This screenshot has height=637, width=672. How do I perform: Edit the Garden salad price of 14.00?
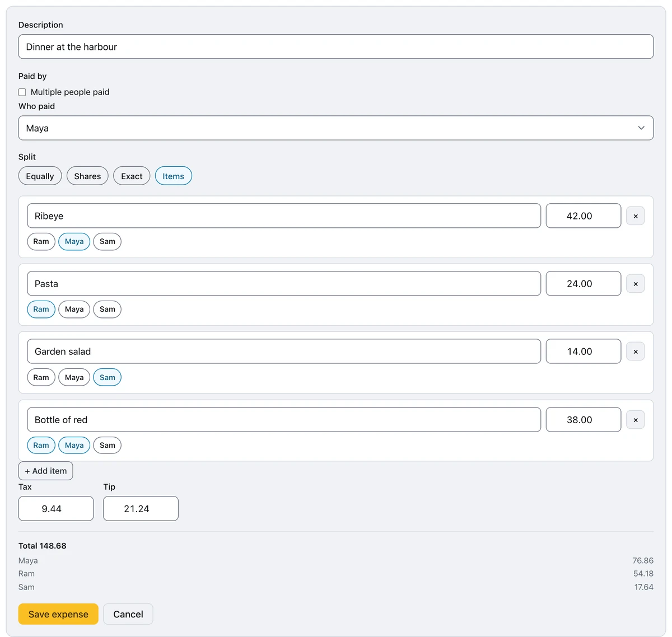pos(584,352)
